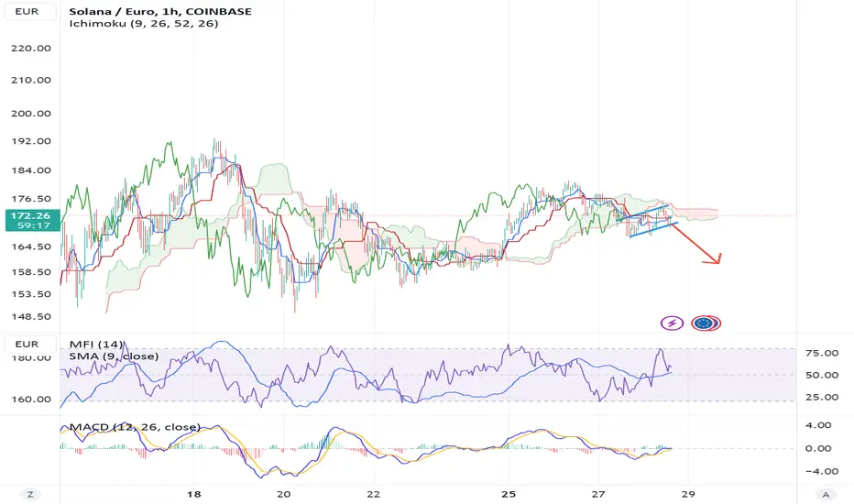Screen dimensions: 854x504
Task: Click the 4.00 level on MACD scale
Action: click(x=818, y=425)
